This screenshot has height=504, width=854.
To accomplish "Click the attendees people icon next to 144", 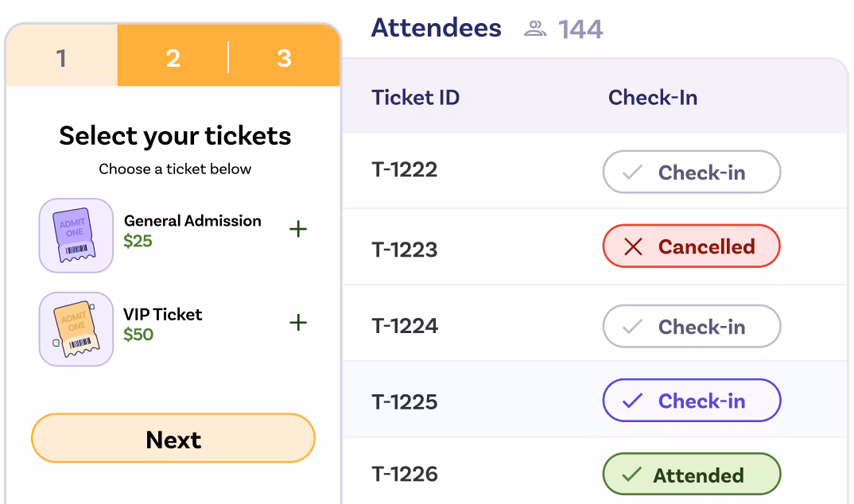I will click(535, 29).
